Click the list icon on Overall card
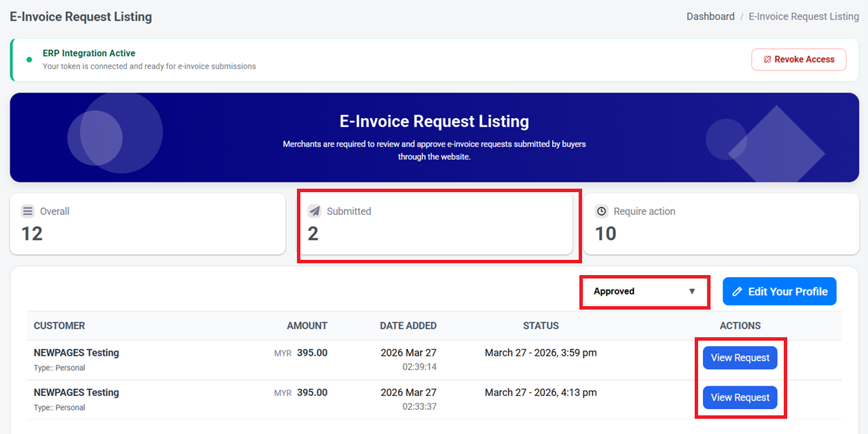The width and height of the screenshot is (868, 434). click(x=28, y=211)
